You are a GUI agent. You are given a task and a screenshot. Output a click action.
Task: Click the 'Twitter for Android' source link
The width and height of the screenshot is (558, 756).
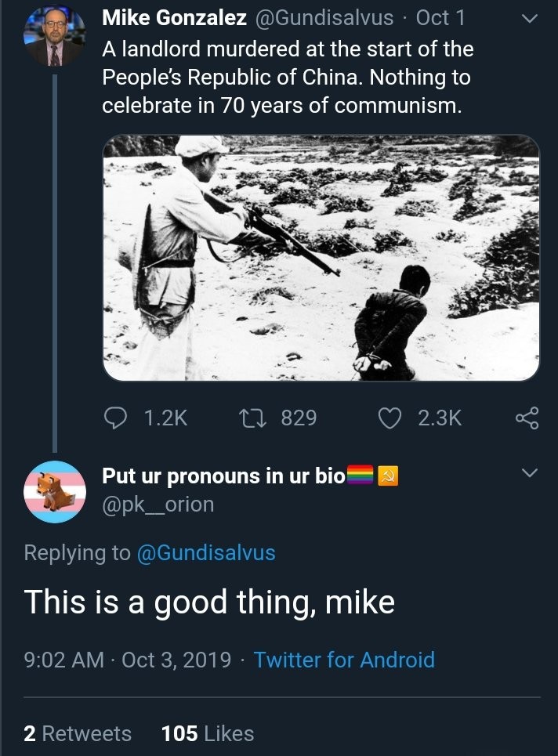point(344,660)
